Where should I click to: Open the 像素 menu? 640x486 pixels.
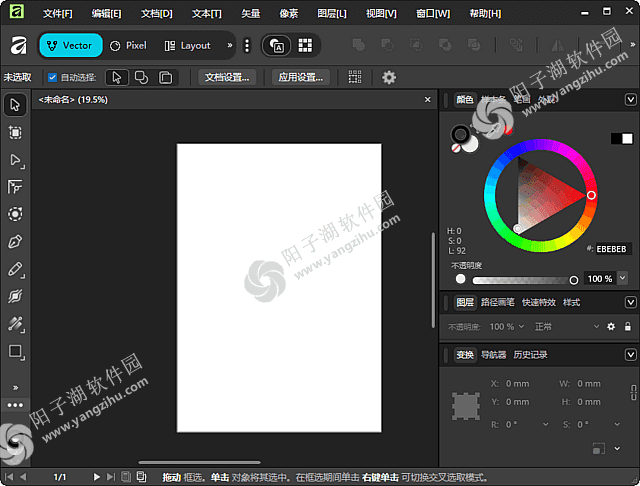point(289,13)
